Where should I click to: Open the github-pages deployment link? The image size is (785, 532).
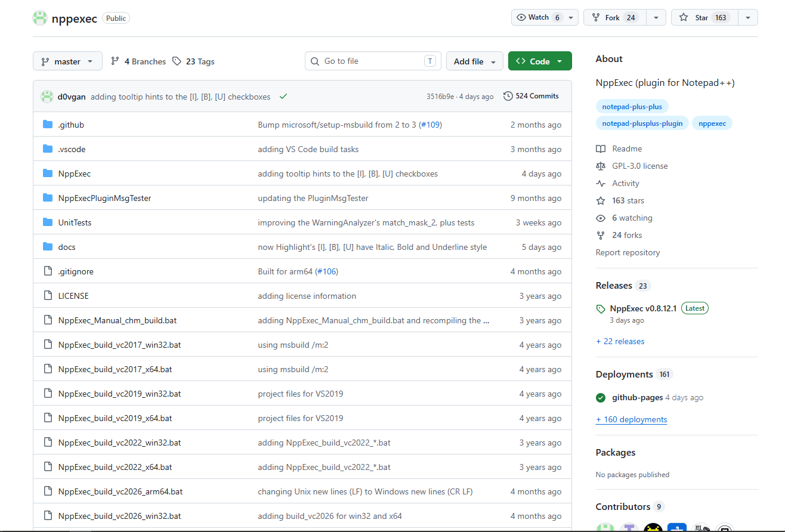pos(637,397)
